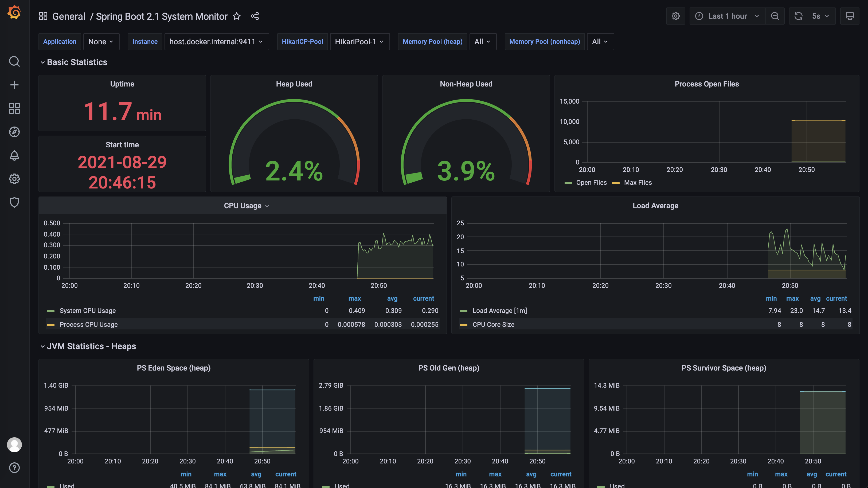Open the Non-Heap Used panel title
Viewport: 868px width, 488px height.
[x=466, y=84]
